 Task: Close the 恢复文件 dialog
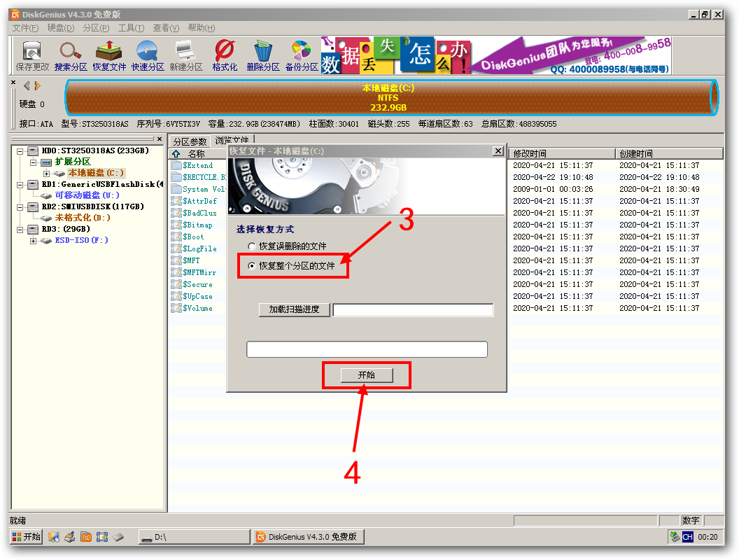pyautogui.click(x=498, y=150)
